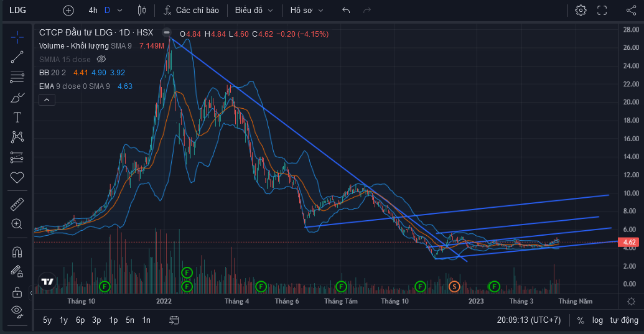Set range to 1p
The image size is (644, 334).
click(113, 320)
